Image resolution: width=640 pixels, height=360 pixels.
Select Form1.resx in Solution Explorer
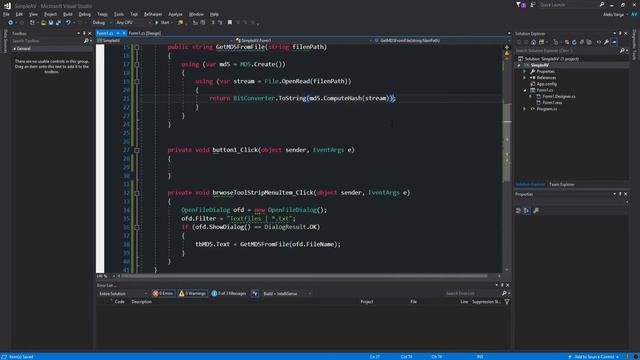pyautogui.click(x=552, y=103)
